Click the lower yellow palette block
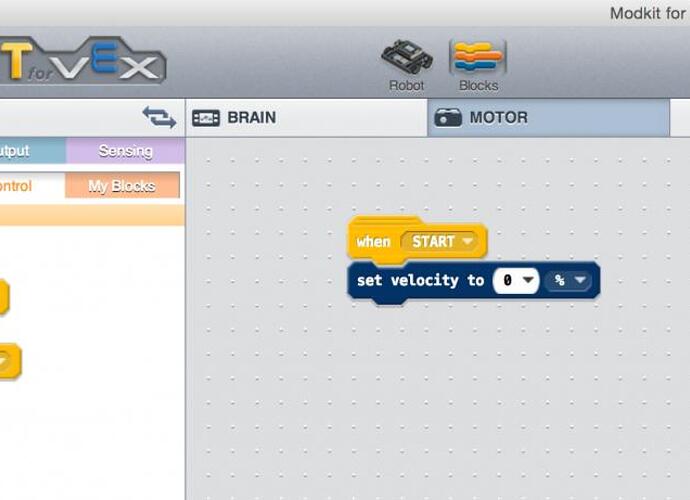Image resolution: width=690 pixels, height=500 pixels. [x=10, y=361]
